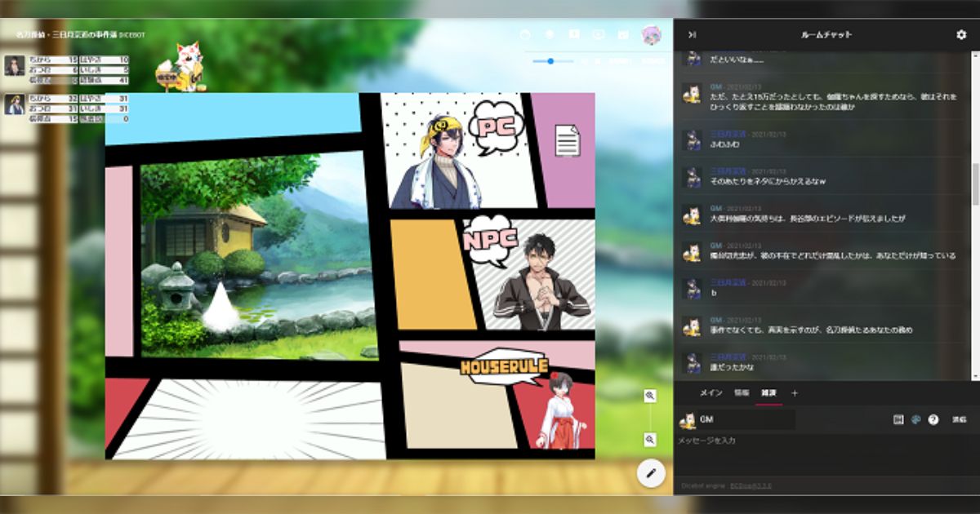
Task: Open the BCDice engine link
Action: pyautogui.click(x=751, y=485)
